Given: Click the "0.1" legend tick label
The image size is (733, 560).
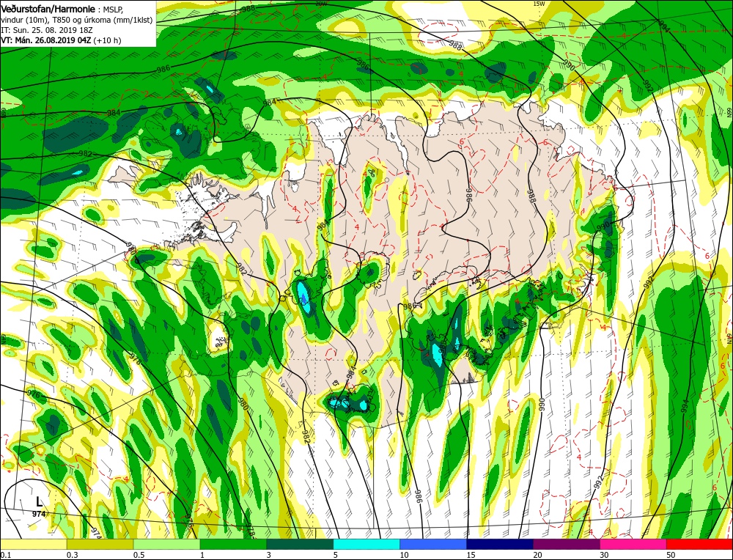Looking at the screenshot, I should point(6,554).
